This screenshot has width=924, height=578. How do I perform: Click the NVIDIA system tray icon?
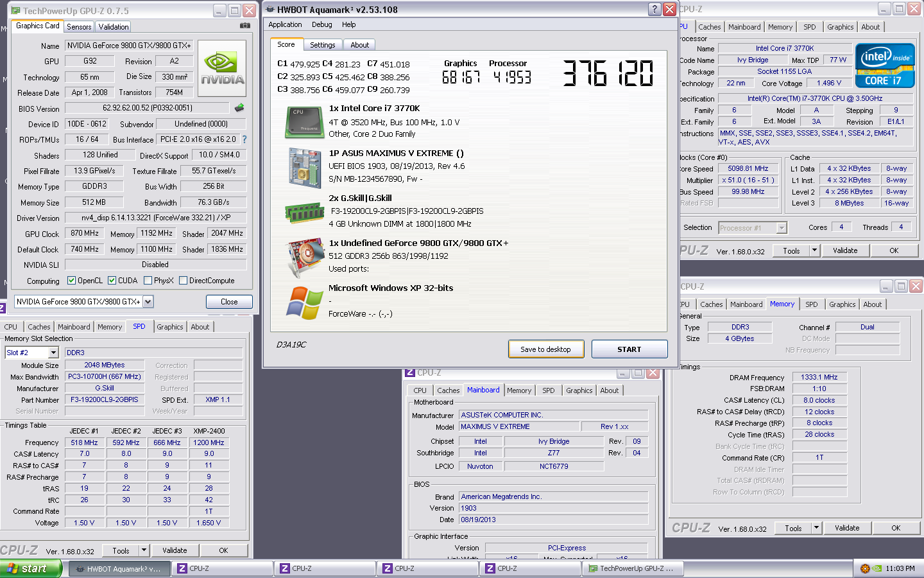tap(877, 568)
